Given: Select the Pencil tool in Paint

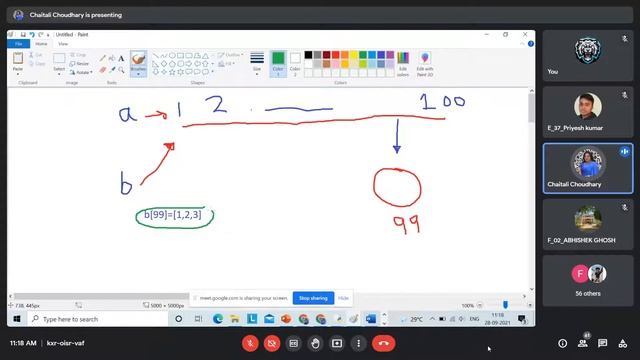Looking at the screenshot, I should (x=102, y=58).
